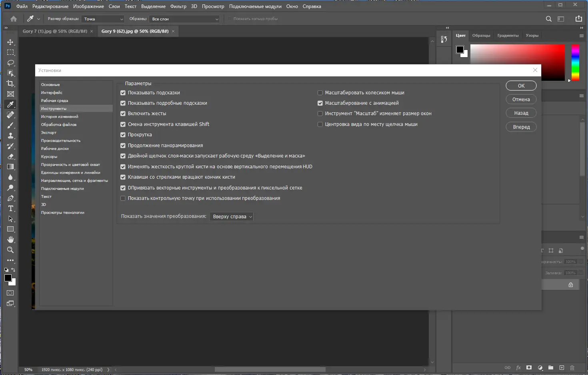
Task: Select 'Интерфейс' in the settings list
Action: 52,93
